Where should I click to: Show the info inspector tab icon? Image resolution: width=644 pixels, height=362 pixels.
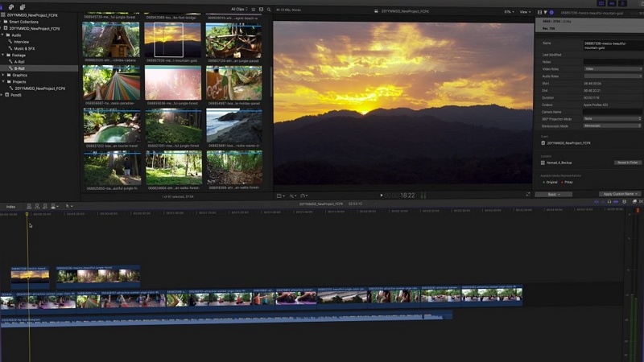[551, 13]
